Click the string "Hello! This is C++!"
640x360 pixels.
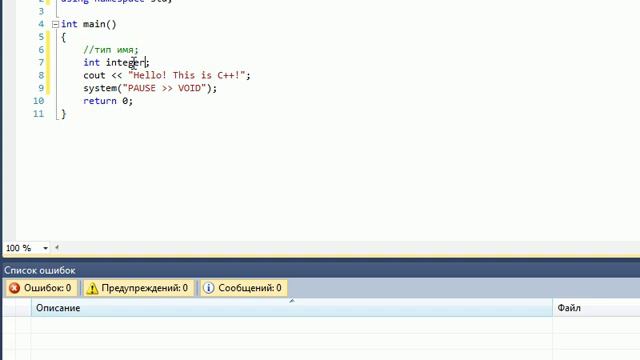(x=187, y=75)
